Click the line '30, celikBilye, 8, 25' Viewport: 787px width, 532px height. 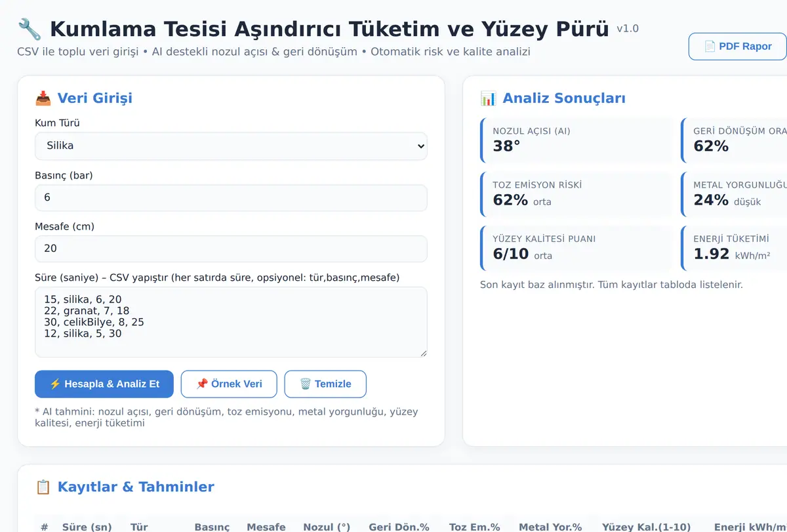pyautogui.click(x=94, y=322)
